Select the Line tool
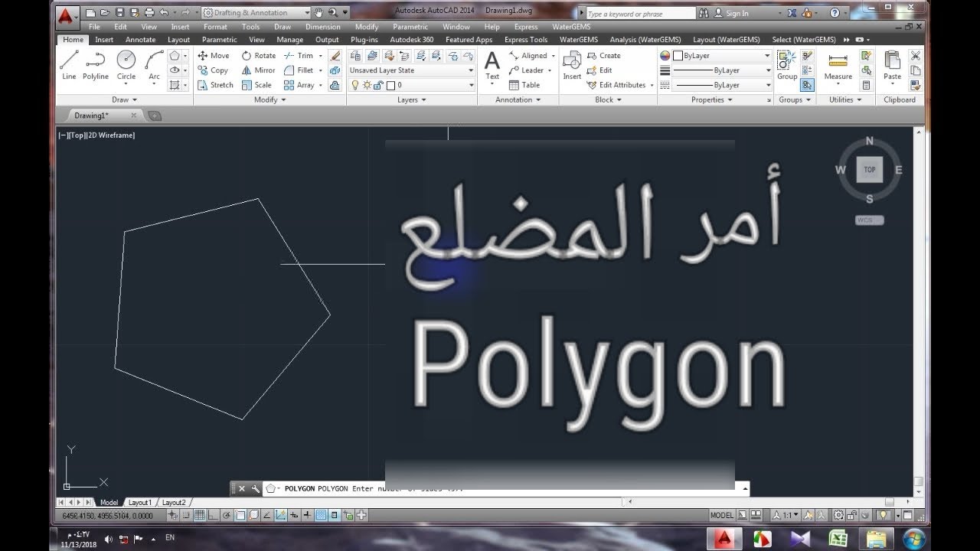Screen dimensions: 980x551 [69, 65]
